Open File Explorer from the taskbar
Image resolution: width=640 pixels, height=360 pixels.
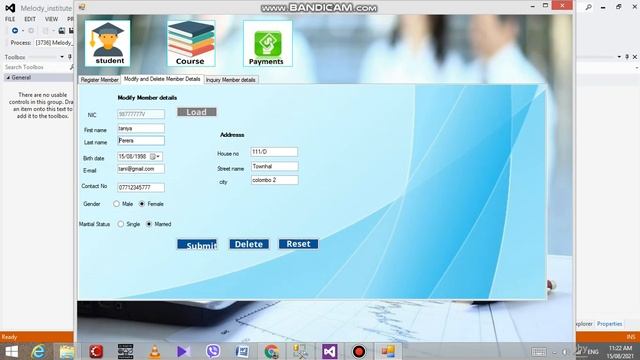click(67, 351)
